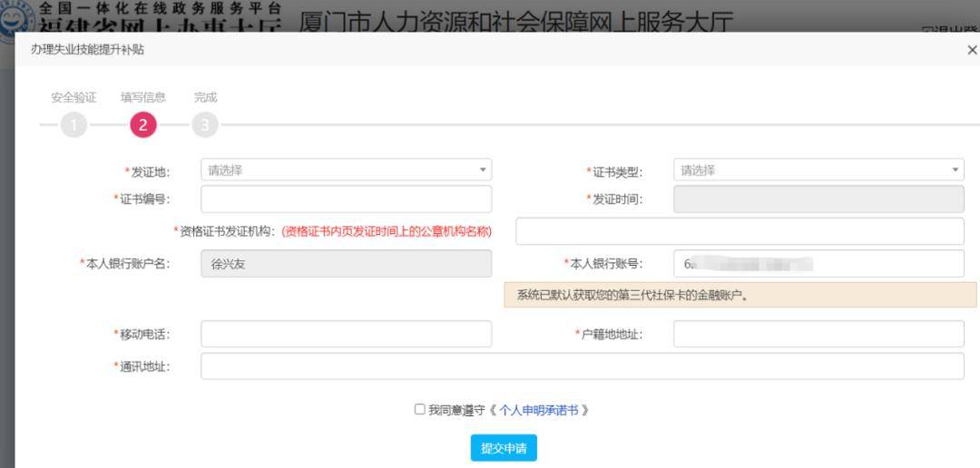Click the 系统已默认获取您的第三代社保卡 notice text

(632, 296)
